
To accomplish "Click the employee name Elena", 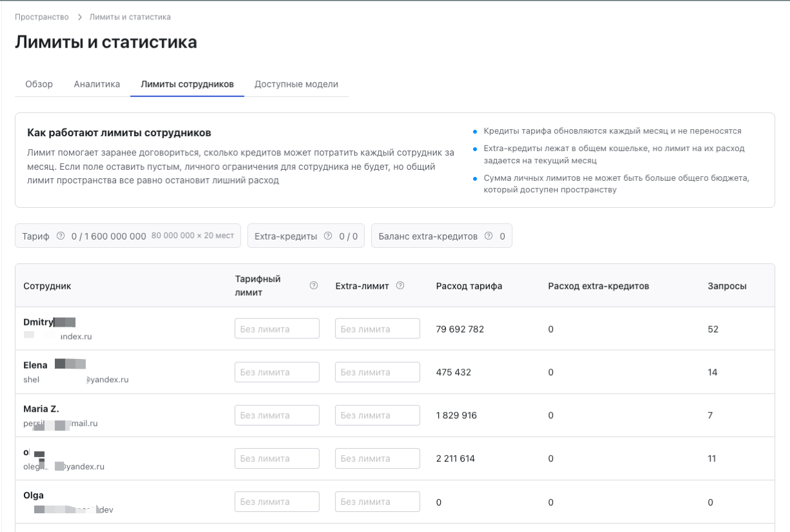I will click(x=35, y=365).
